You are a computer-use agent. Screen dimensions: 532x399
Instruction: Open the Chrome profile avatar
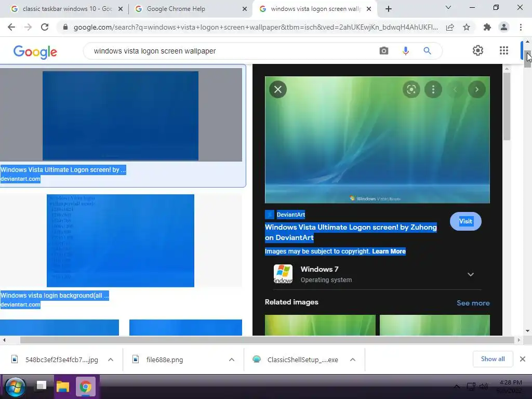pos(504,27)
